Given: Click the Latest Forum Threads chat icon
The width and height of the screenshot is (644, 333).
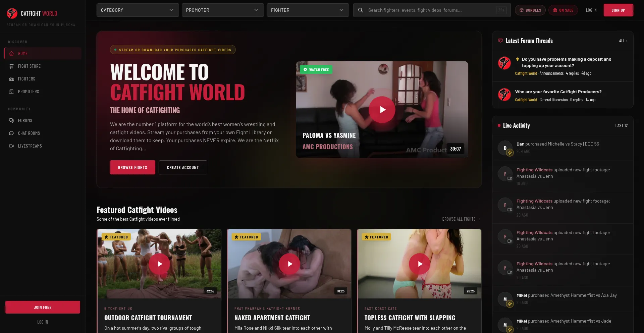Looking at the screenshot, I should 500,41.
